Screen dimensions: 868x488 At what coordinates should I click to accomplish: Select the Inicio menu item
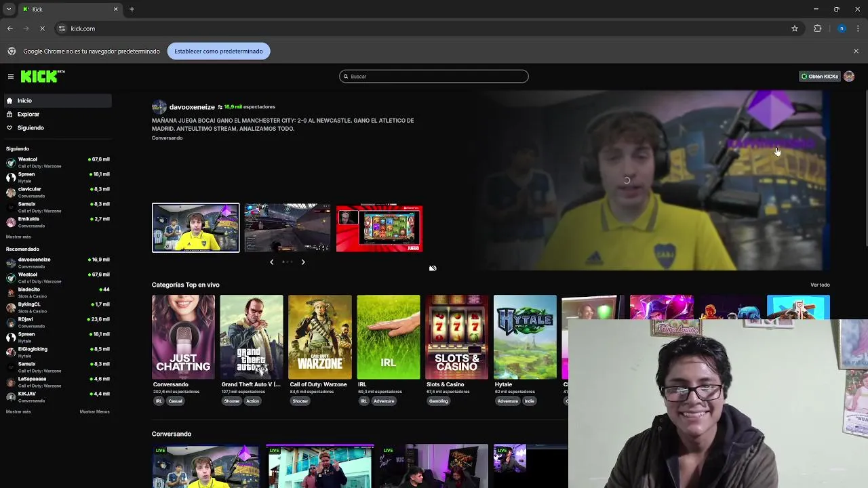tap(58, 101)
